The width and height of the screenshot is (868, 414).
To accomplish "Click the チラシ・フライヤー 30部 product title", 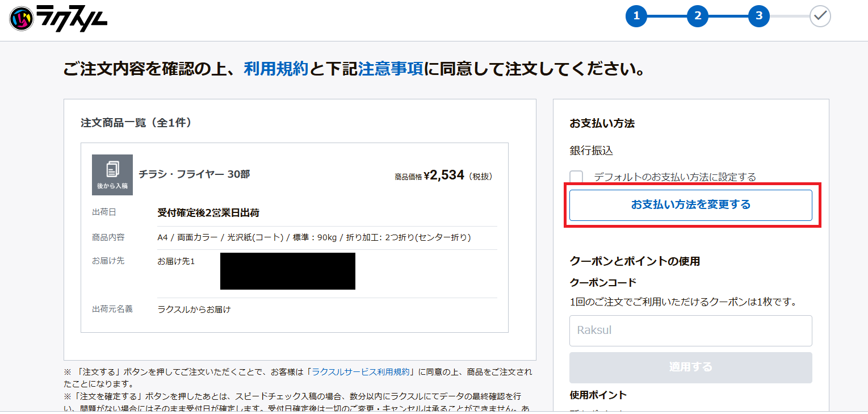I will (x=194, y=174).
